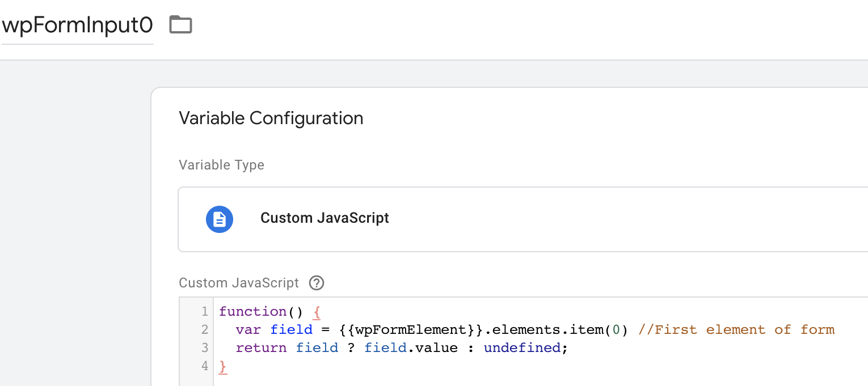
Task: Click line number 2 in the code gutter
Action: coord(204,329)
